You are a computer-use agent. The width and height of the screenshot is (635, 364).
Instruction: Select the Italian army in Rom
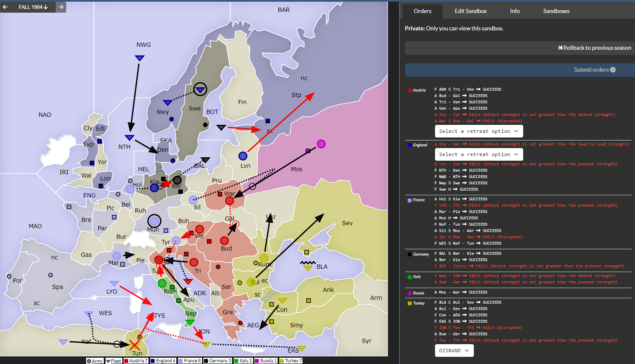click(x=162, y=283)
